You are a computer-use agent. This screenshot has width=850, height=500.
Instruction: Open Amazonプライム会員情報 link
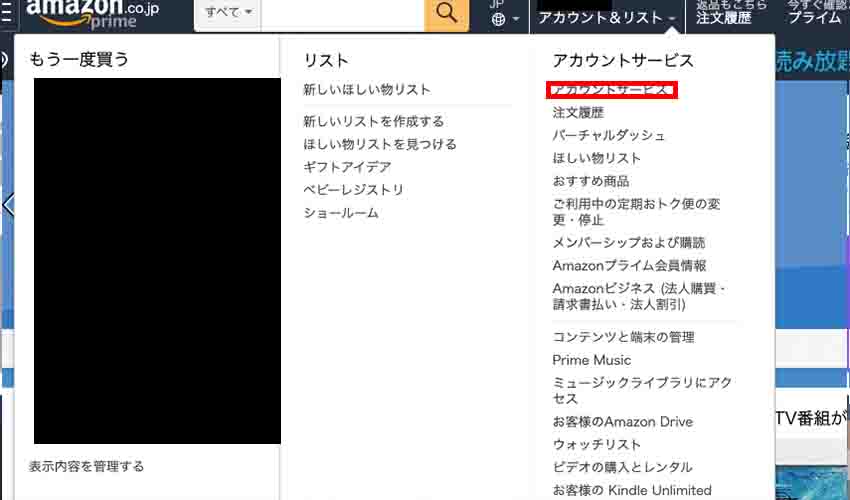click(629, 265)
